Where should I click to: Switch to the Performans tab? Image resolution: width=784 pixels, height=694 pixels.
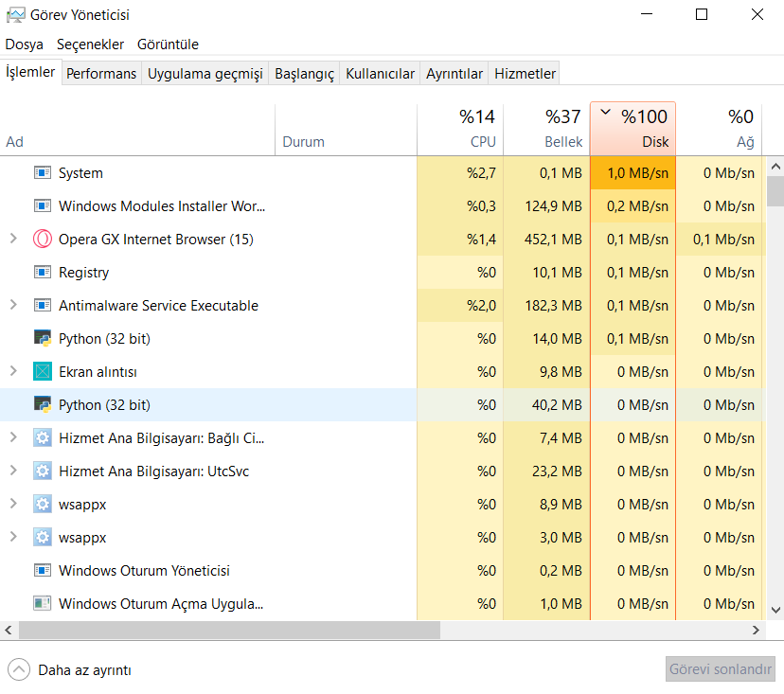click(101, 74)
